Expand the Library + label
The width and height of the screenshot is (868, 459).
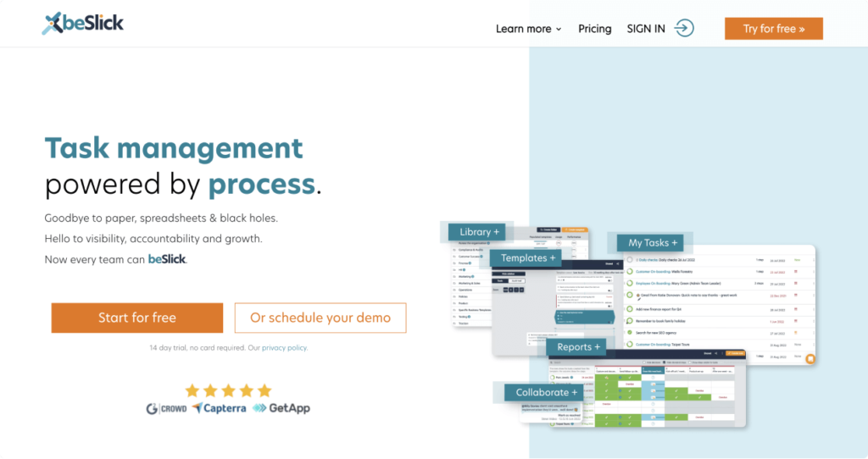pos(479,232)
